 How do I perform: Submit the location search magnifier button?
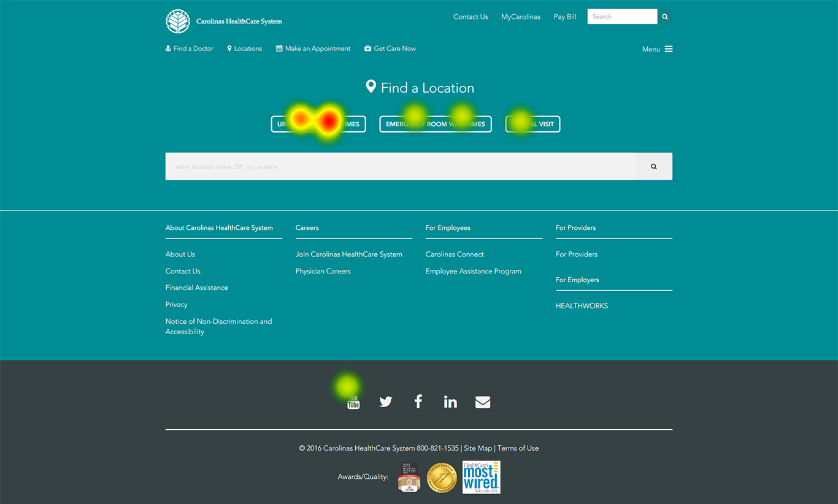(x=654, y=166)
